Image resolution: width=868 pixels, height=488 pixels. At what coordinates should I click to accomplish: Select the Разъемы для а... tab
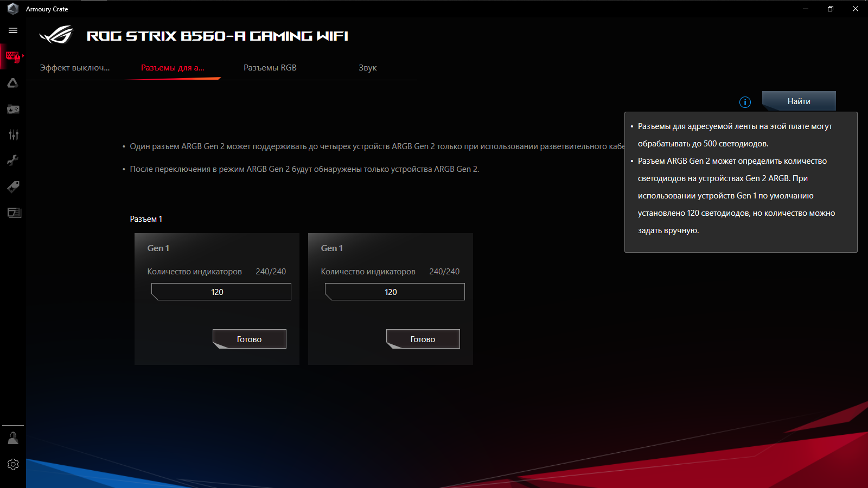tap(173, 68)
